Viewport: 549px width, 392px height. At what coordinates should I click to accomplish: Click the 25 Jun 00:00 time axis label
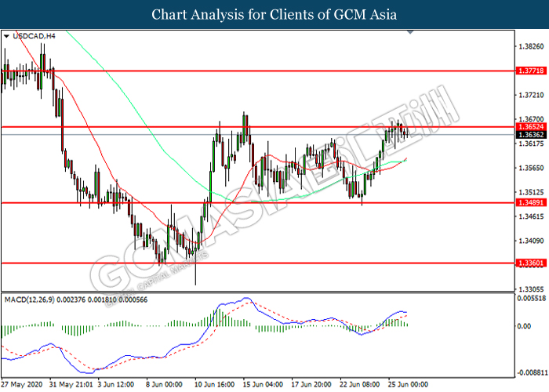408,384
